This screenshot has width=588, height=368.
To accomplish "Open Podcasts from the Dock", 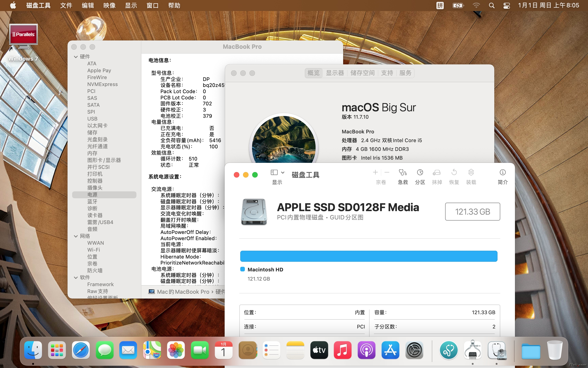I will coord(366,350).
